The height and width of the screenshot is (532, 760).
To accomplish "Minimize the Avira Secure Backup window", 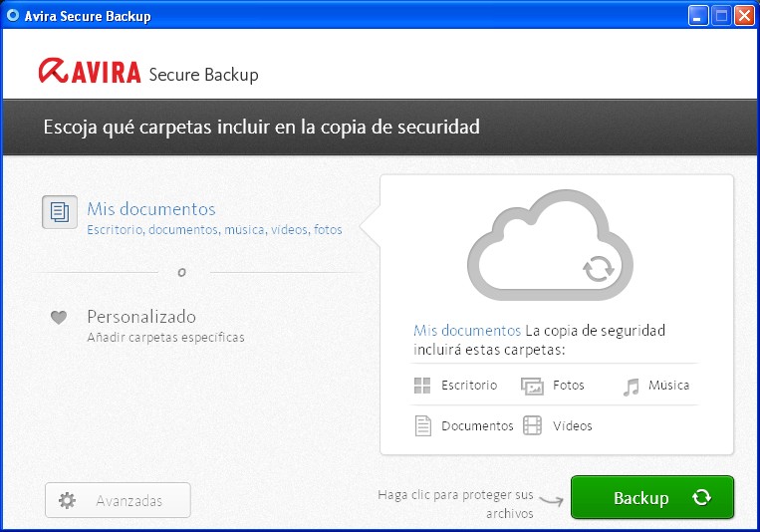I will point(697,16).
